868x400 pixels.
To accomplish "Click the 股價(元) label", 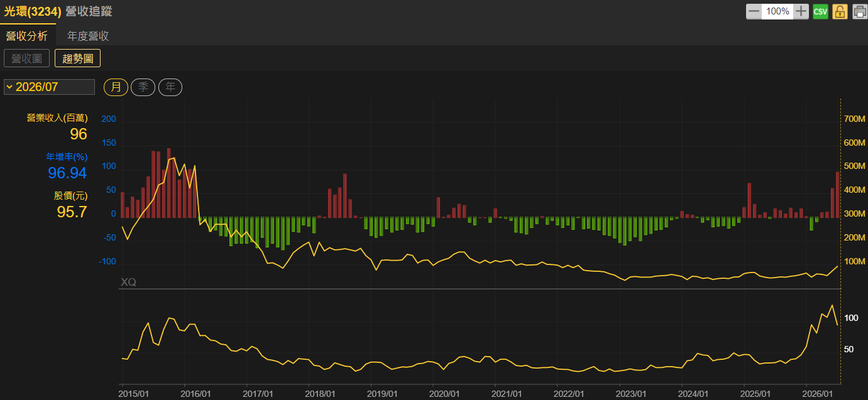I will 70,195.
